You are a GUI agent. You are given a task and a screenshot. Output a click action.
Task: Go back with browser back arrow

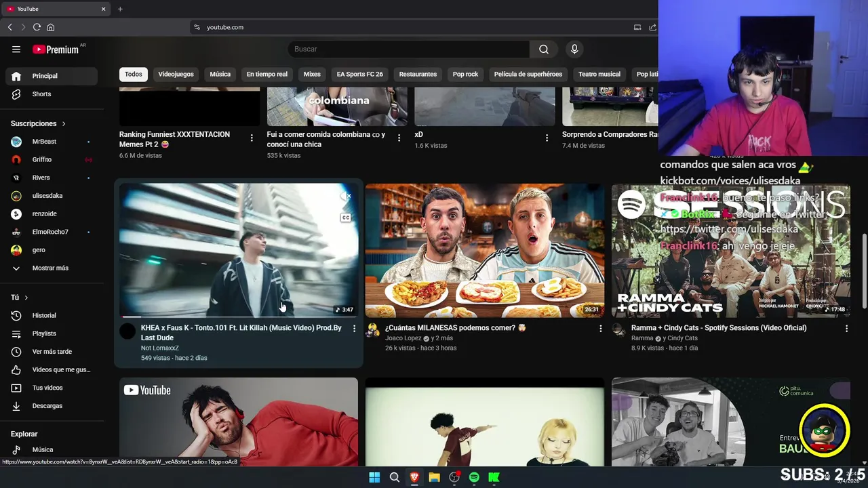pos(9,27)
